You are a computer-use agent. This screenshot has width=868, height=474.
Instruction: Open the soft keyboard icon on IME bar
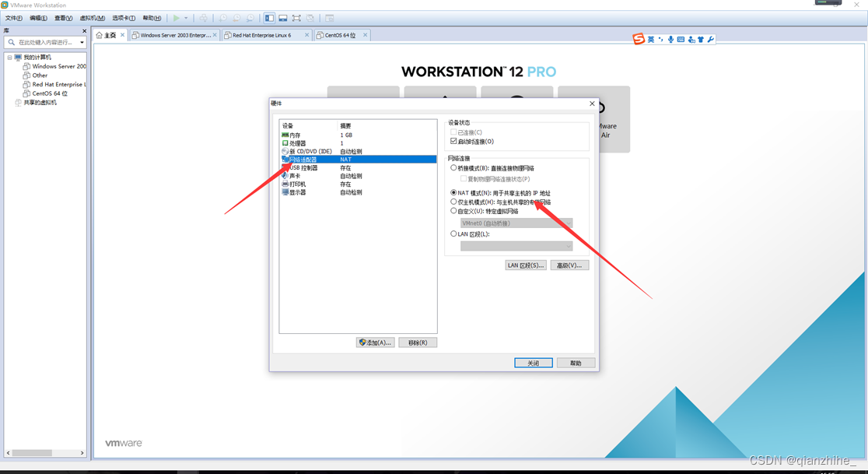[681, 40]
